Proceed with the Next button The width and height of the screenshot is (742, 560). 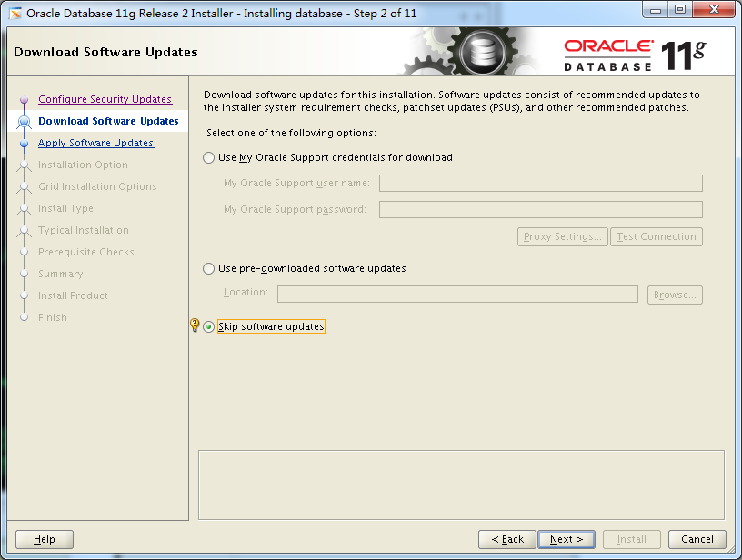567,539
